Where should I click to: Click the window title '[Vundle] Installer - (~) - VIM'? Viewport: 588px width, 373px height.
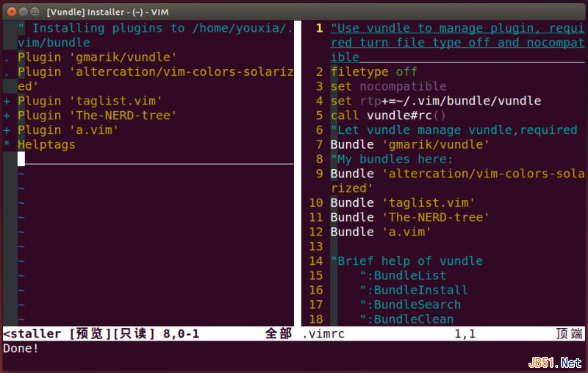click(x=107, y=12)
